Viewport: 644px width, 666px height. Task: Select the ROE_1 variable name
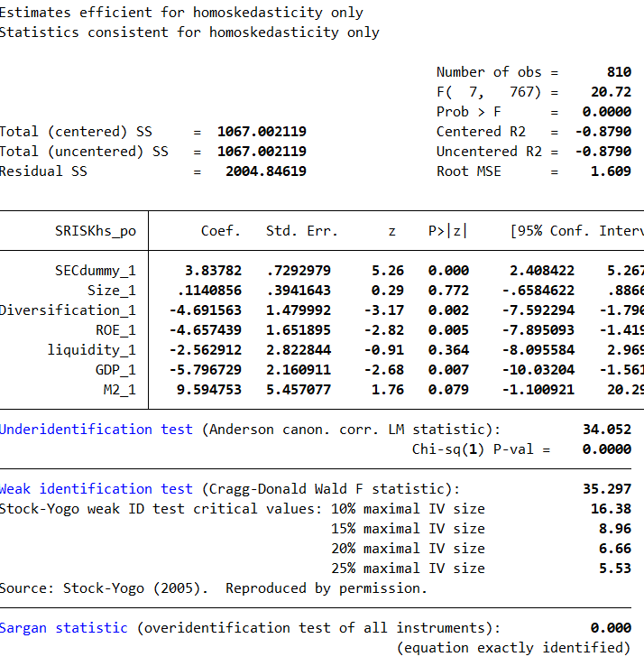[x=115, y=330]
